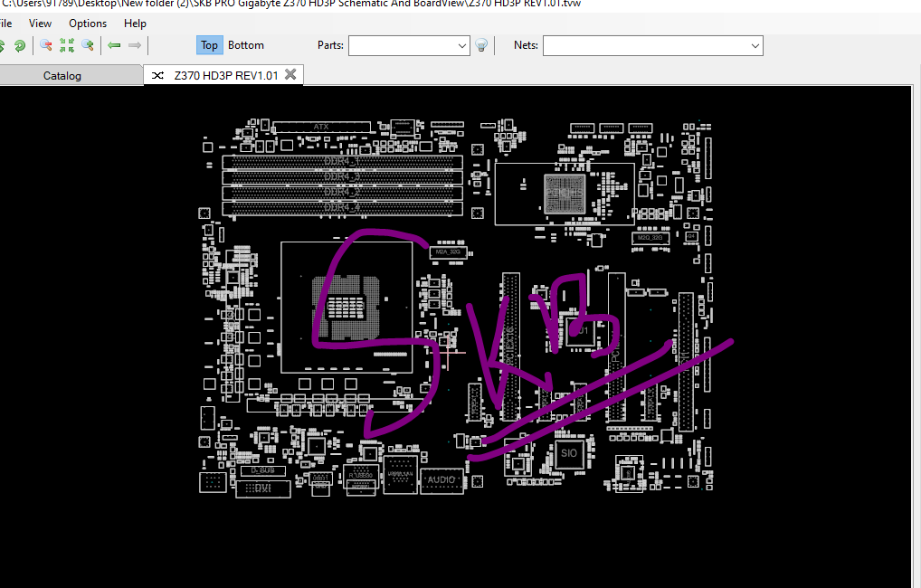Screen dimensions: 921x588
Task: Switch to Bottom board side view
Action: click(245, 45)
